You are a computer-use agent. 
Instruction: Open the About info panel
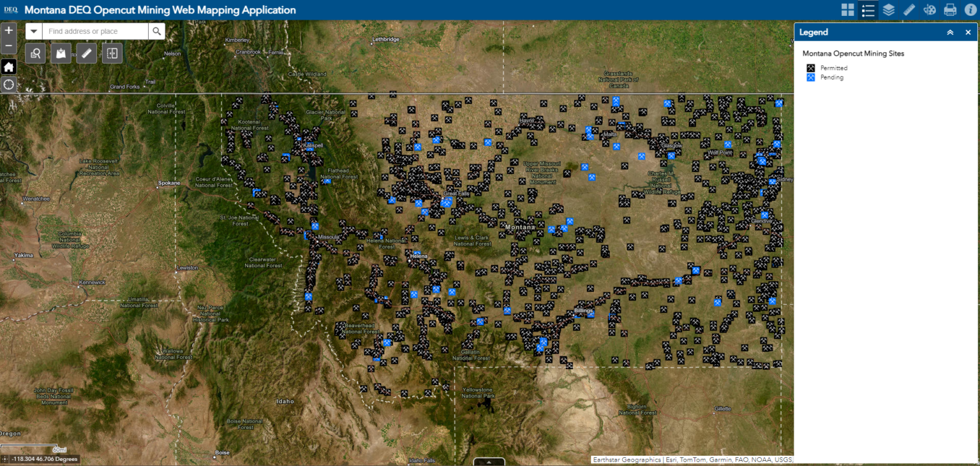[970, 10]
